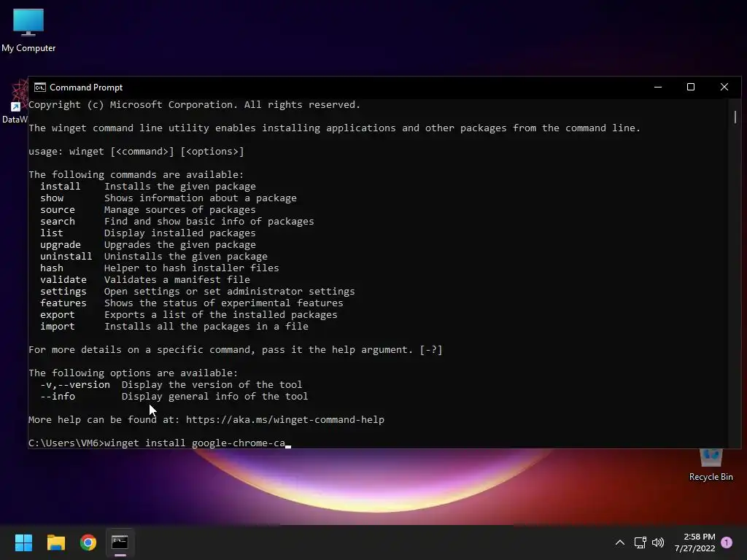Click 'The following options are available:' line
Viewport: 747px width, 560px height.
[133, 373]
